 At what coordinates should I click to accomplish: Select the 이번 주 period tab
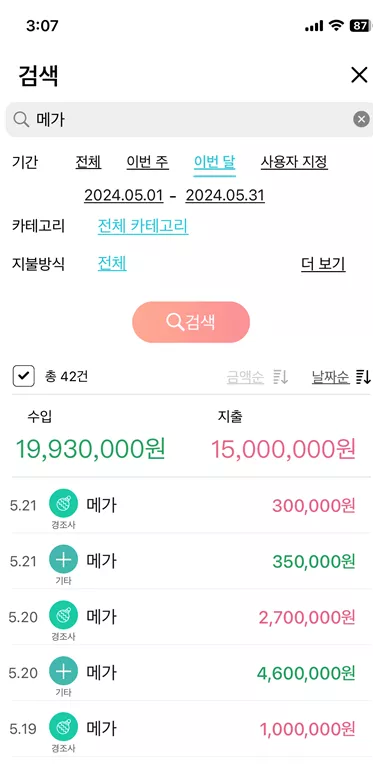click(x=148, y=161)
